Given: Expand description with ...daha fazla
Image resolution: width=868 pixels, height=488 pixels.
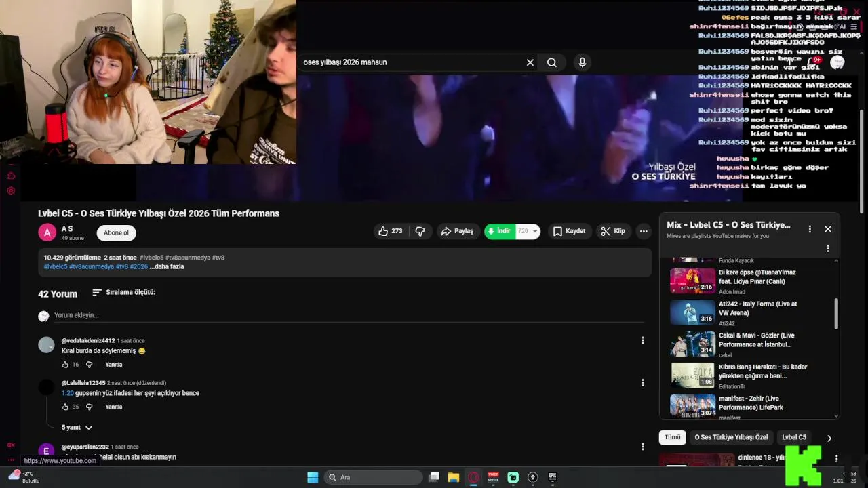Looking at the screenshot, I should 167,266.
